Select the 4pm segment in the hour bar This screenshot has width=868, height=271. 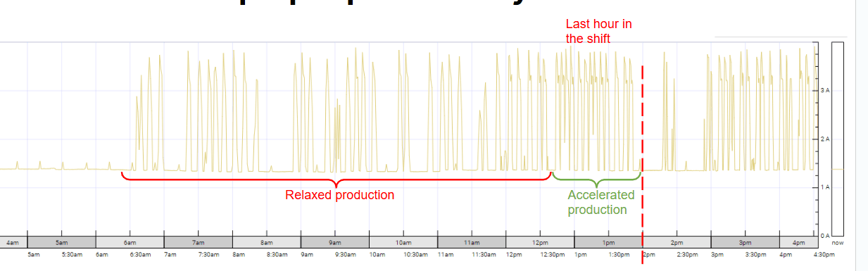[x=798, y=242]
